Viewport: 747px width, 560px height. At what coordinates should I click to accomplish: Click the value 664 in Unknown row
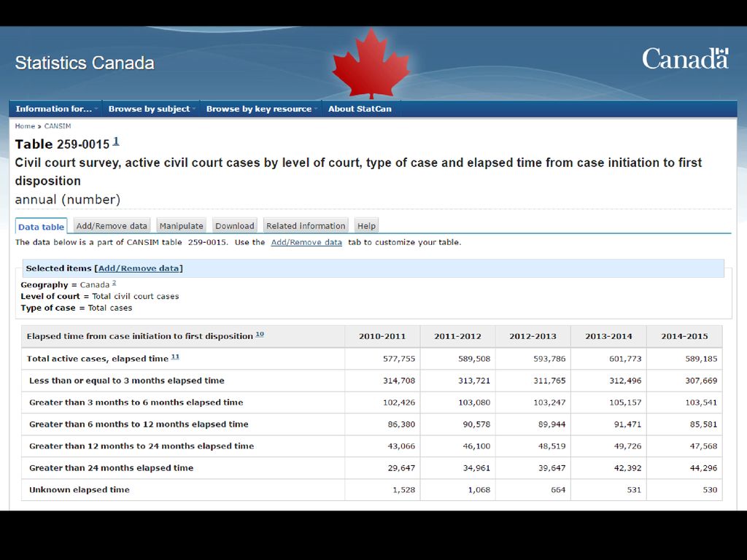coord(558,490)
